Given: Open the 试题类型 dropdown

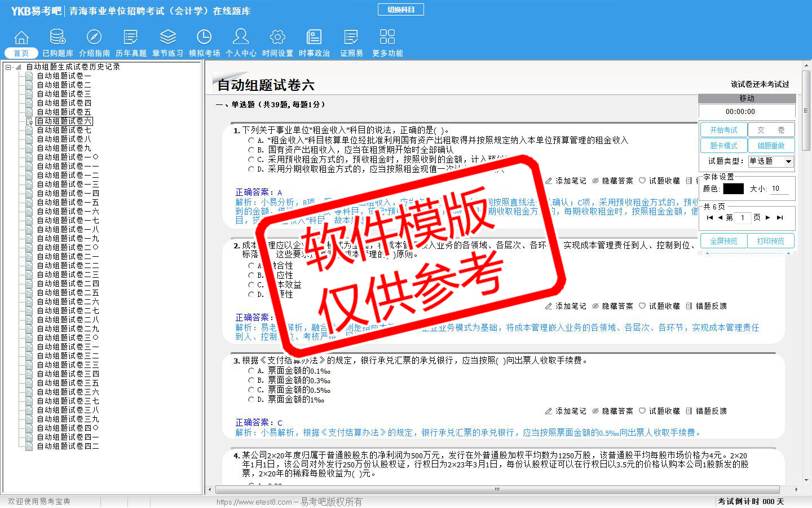Looking at the screenshot, I should pos(788,161).
